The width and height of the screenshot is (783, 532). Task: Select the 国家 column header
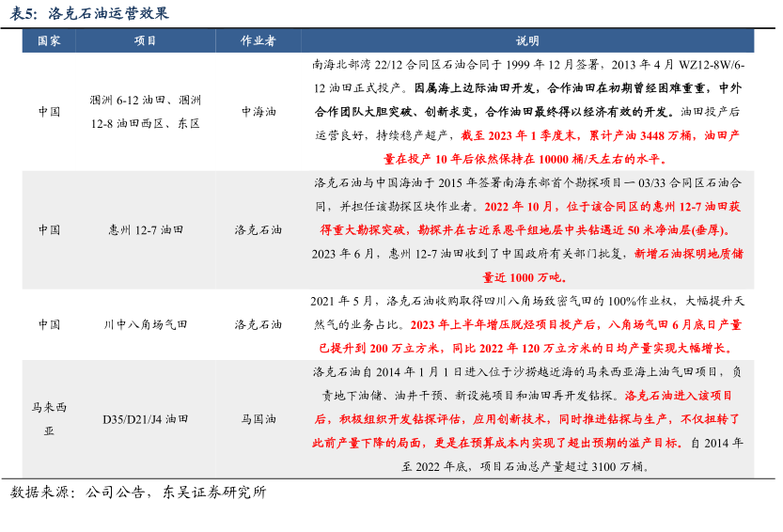coord(49,41)
